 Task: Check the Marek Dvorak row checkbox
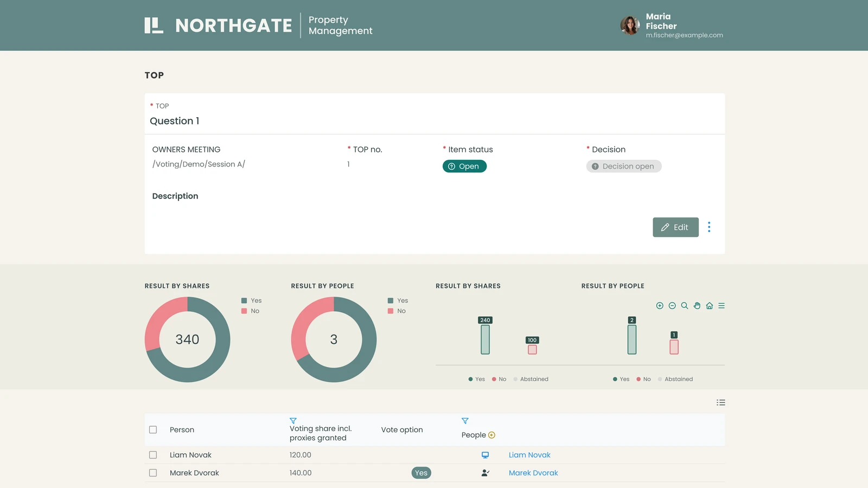point(153,473)
